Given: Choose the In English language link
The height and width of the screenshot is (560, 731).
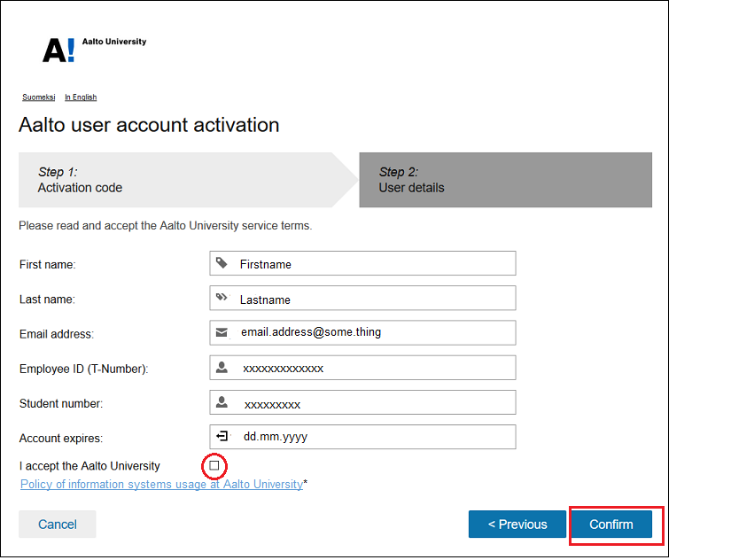Looking at the screenshot, I should coord(81,97).
